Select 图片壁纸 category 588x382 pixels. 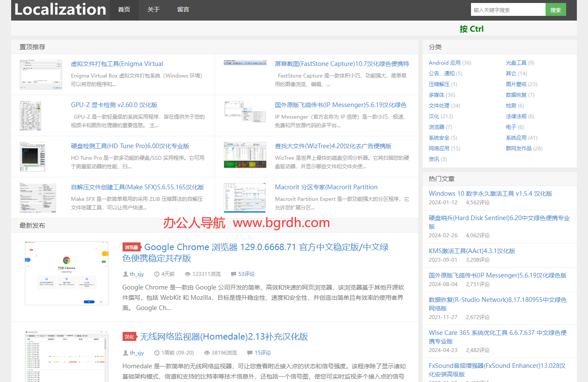point(516,84)
